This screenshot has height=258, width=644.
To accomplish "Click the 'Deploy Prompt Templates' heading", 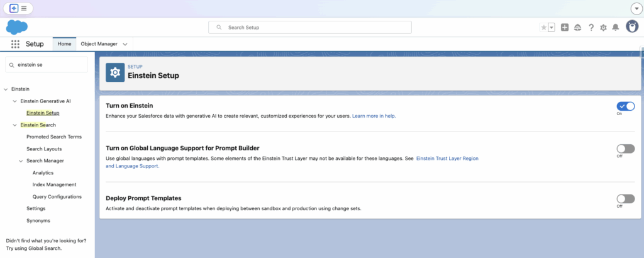I will coord(143,198).
